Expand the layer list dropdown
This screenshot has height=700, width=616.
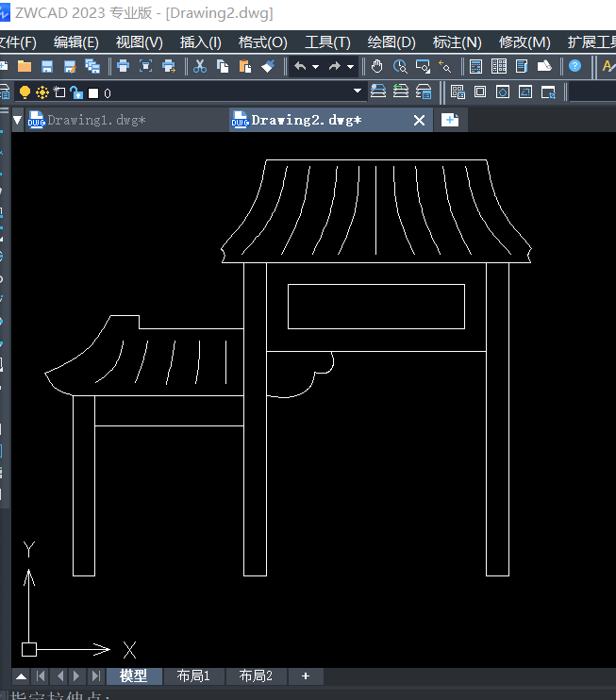[x=358, y=92]
